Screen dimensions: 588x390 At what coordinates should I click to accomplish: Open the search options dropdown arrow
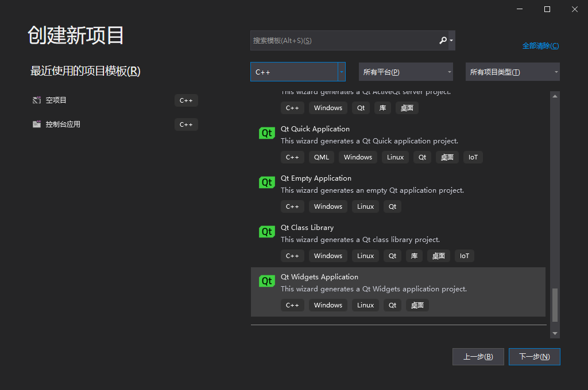coord(451,41)
